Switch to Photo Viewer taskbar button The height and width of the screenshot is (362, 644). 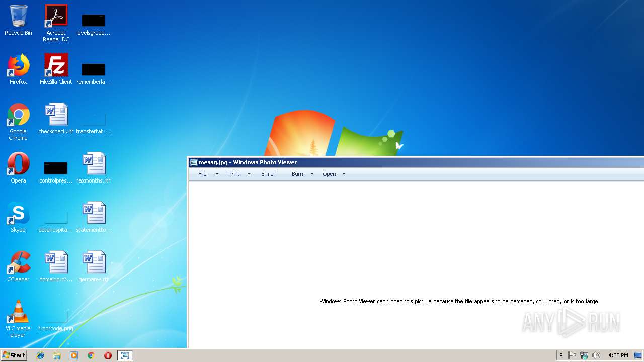[x=125, y=355]
